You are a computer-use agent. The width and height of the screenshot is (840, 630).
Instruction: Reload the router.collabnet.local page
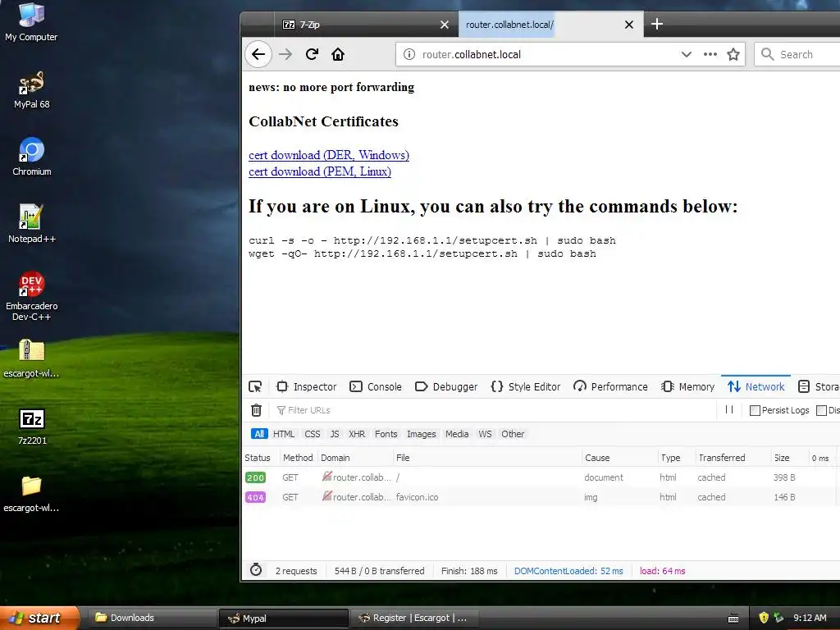click(312, 54)
